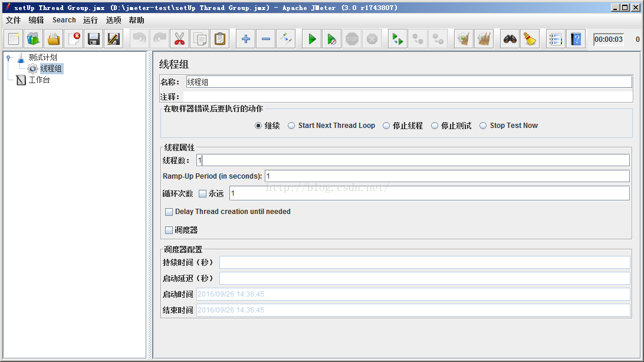This screenshot has height=362, width=644.
Task: Open the 运行 menu
Action: 90,20
